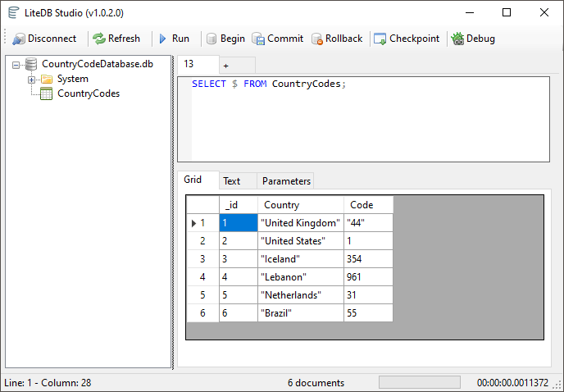Select the "Iceland" country cell

(x=300, y=259)
